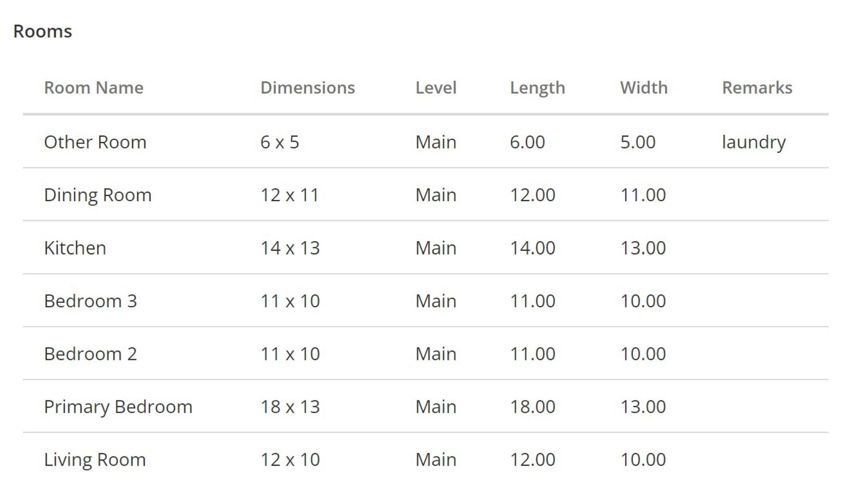This screenshot has height=504, width=856.
Task: Select the Other Room row name
Action: (95, 142)
